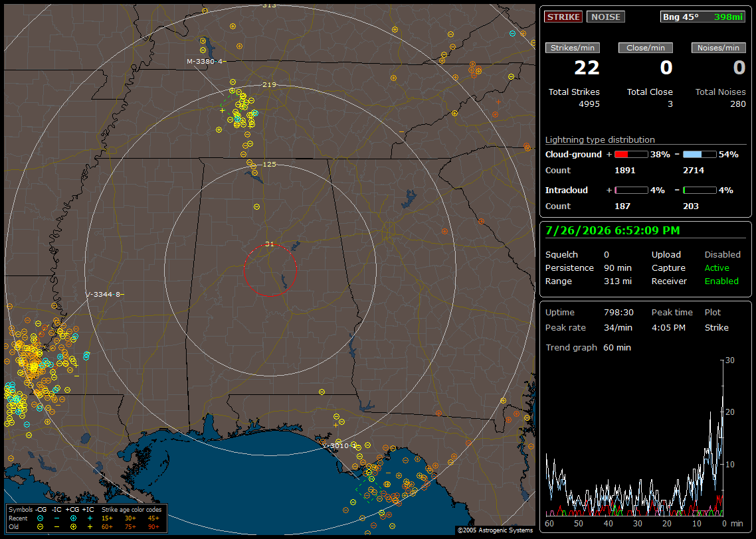Click the Lightning type distribution heading
Image resolution: width=756 pixels, height=539 pixels.
tap(600, 139)
